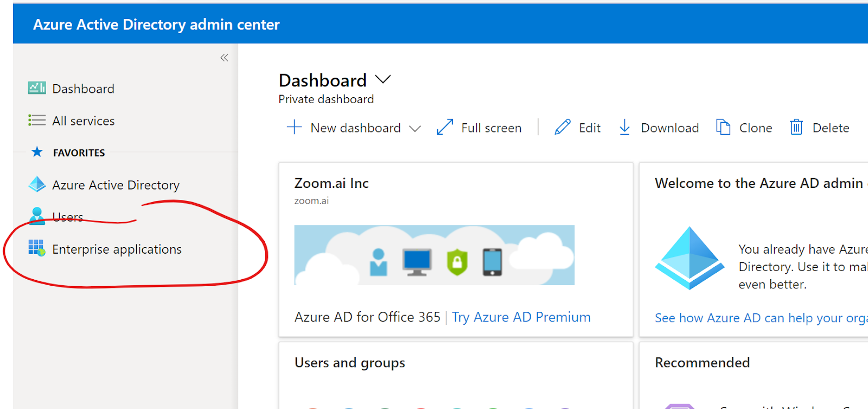This screenshot has height=409, width=868.
Task: Click the Private dashboard subtitle
Action: tap(326, 99)
